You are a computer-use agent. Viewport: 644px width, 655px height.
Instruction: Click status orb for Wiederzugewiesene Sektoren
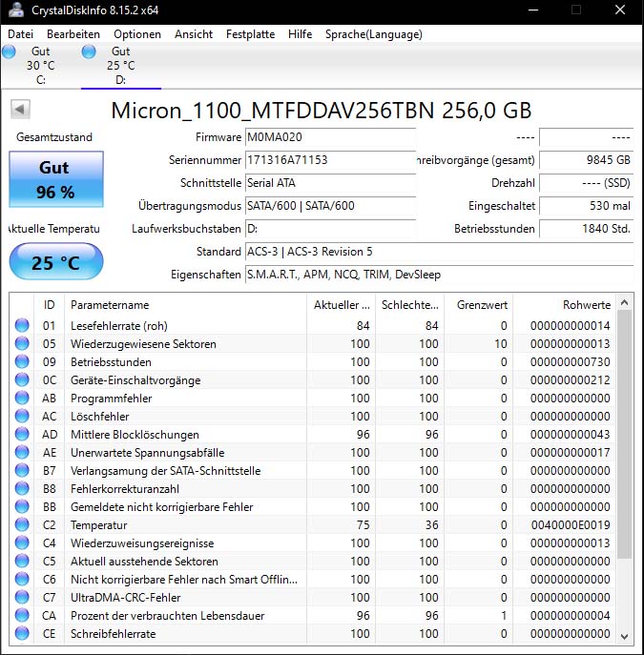pyautogui.click(x=22, y=343)
